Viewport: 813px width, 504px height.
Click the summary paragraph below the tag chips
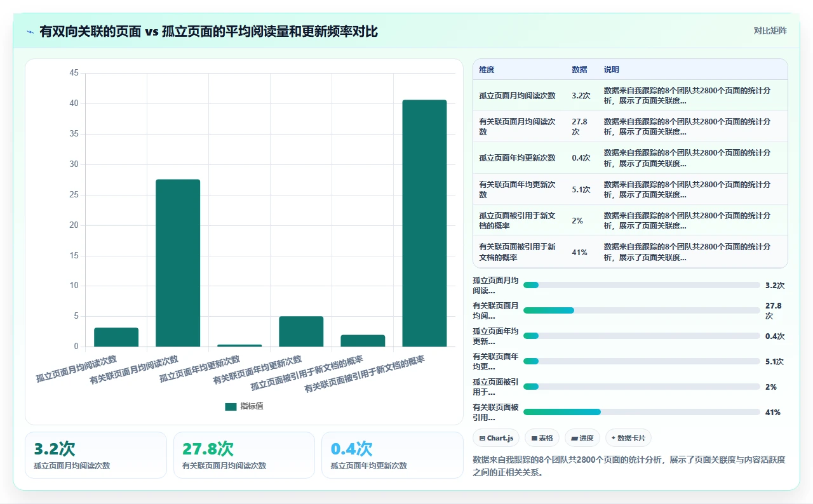click(x=629, y=466)
